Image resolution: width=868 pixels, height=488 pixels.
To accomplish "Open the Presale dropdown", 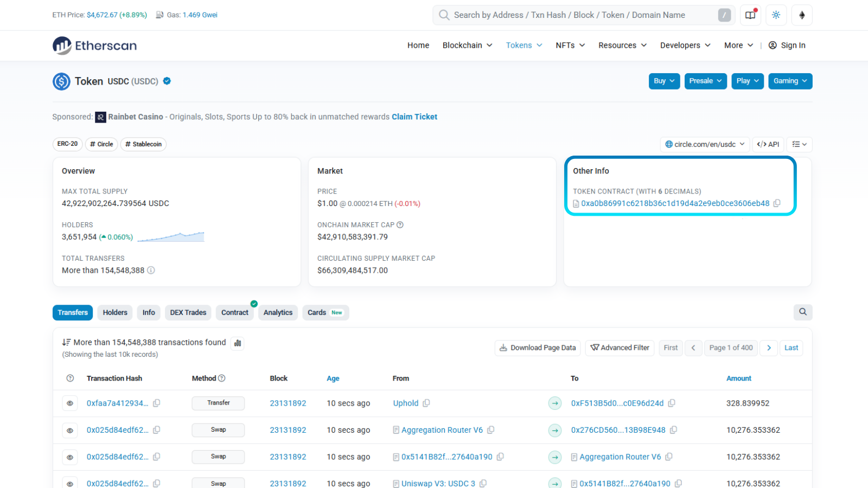I will click(705, 81).
